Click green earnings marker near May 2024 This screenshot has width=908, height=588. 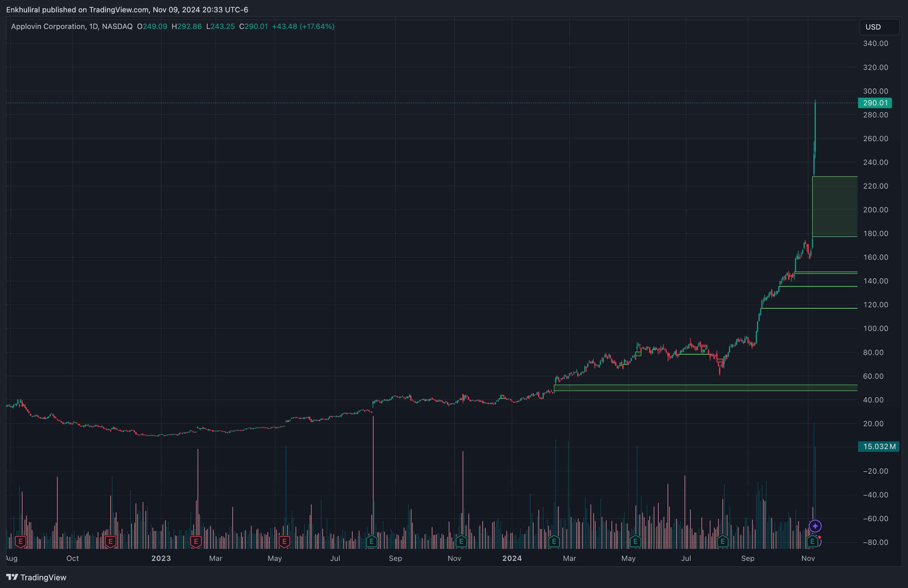pos(635,541)
